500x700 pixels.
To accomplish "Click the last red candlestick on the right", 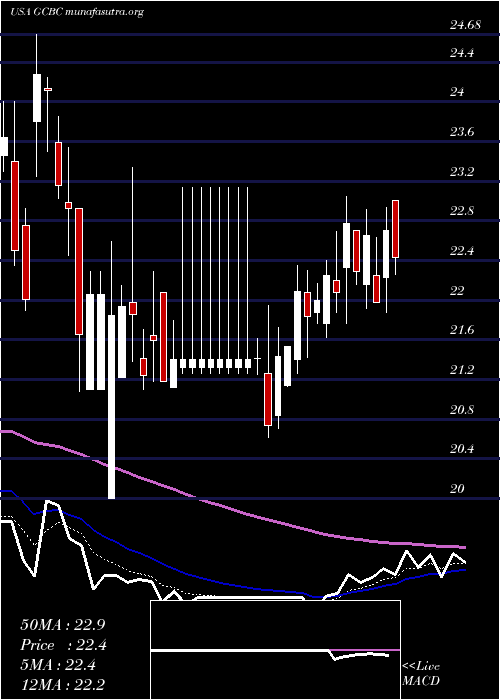I will (x=395, y=229).
